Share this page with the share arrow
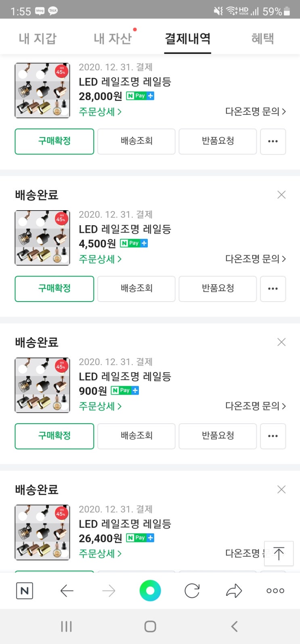 [x=234, y=591]
